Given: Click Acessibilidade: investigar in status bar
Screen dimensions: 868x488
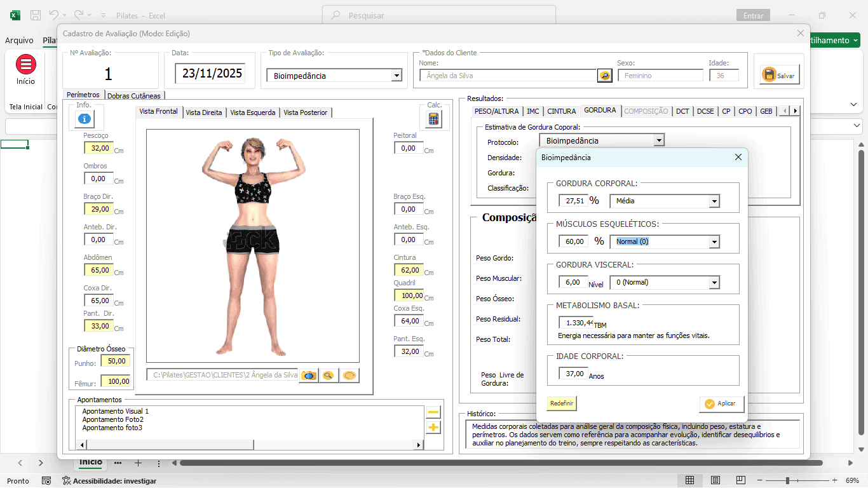Looking at the screenshot, I should pyautogui.click(x=109, y=481).
